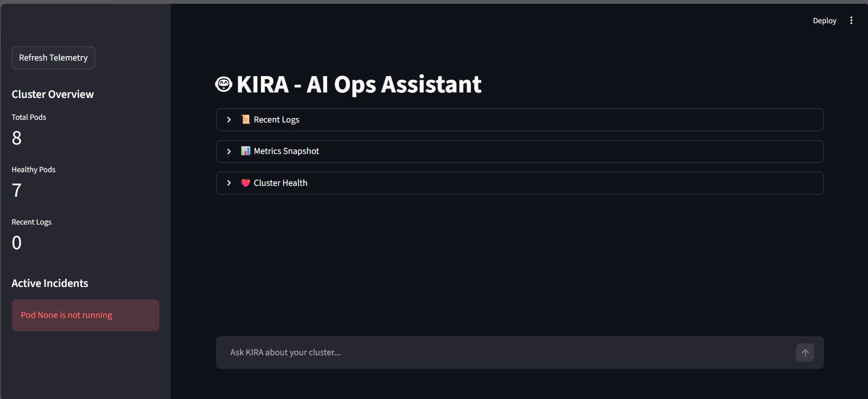Open the Deploy option

824,20
